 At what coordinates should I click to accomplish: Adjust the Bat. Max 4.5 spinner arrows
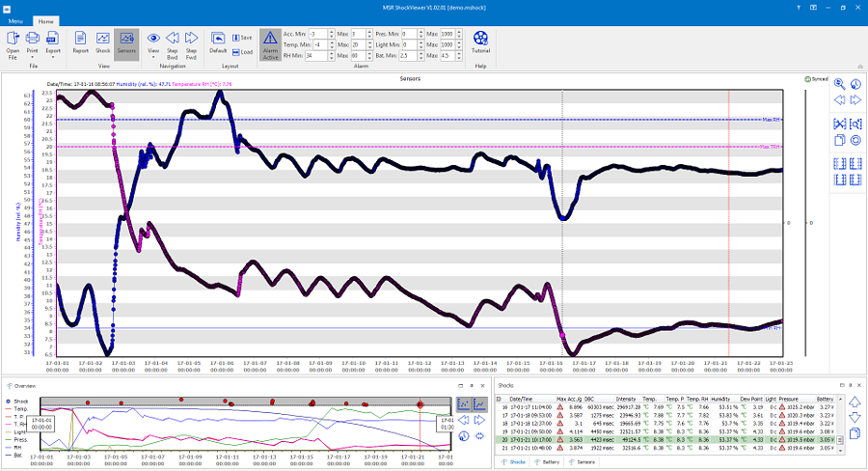459,56
